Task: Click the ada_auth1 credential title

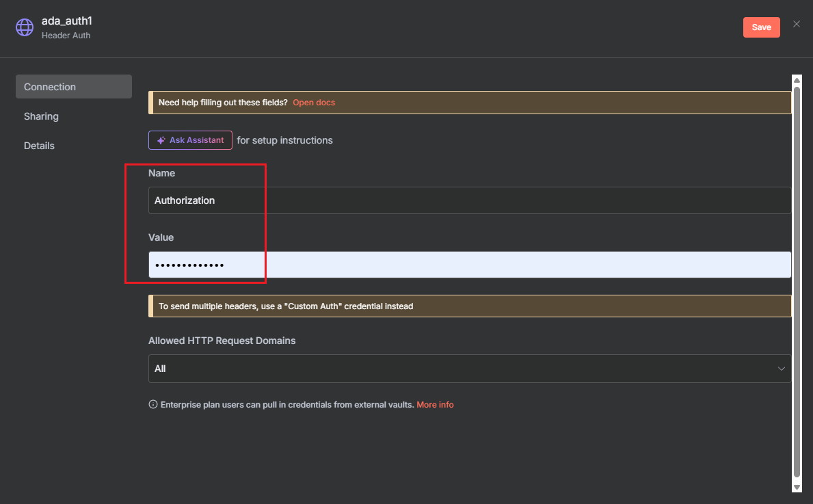Action: tap(66, 21)
